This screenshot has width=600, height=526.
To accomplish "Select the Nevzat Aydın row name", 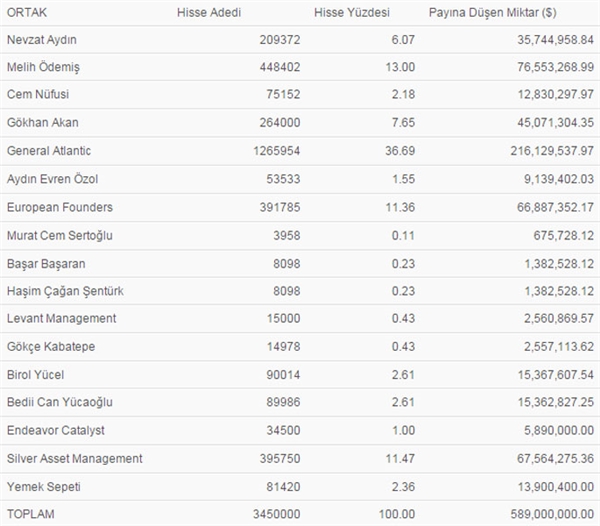I will tap(41, 40).
